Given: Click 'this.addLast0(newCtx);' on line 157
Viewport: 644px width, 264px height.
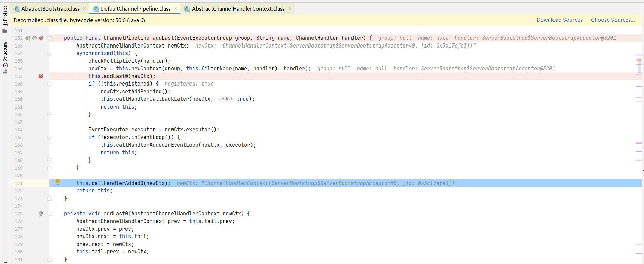Looking at the screenshot, I should [x=122, y=76].
